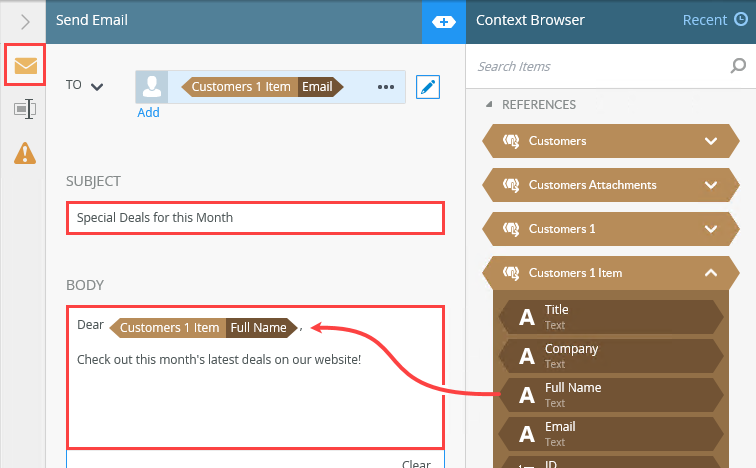
Task: Select the Company property in Context Browser
Action: coord(611,356)
